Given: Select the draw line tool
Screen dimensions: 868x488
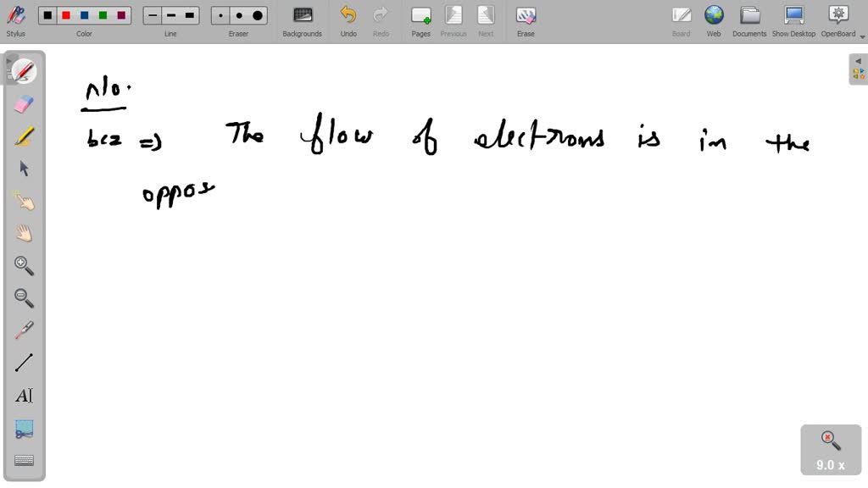Looking at the screenshot, I should pyautogui.click(x=24, y=363).
